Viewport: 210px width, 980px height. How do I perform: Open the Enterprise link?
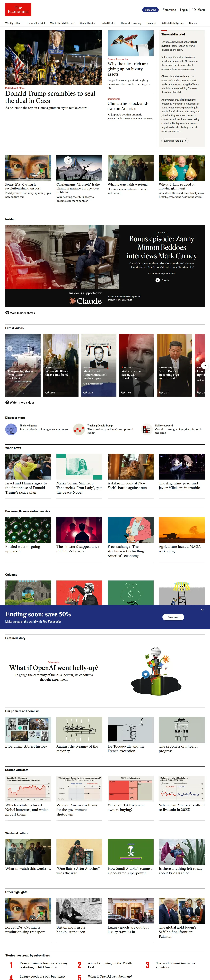pyautogui.click(x=169, y=10)
